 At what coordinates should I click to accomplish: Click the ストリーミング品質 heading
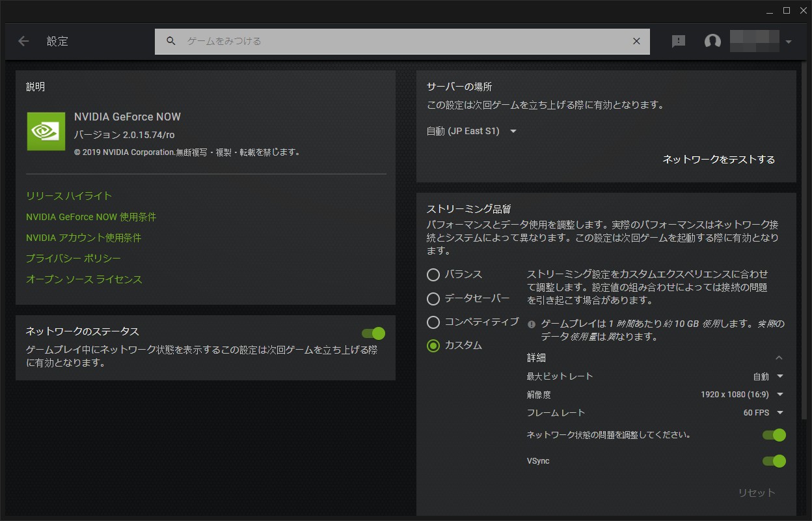pos(468,209)
